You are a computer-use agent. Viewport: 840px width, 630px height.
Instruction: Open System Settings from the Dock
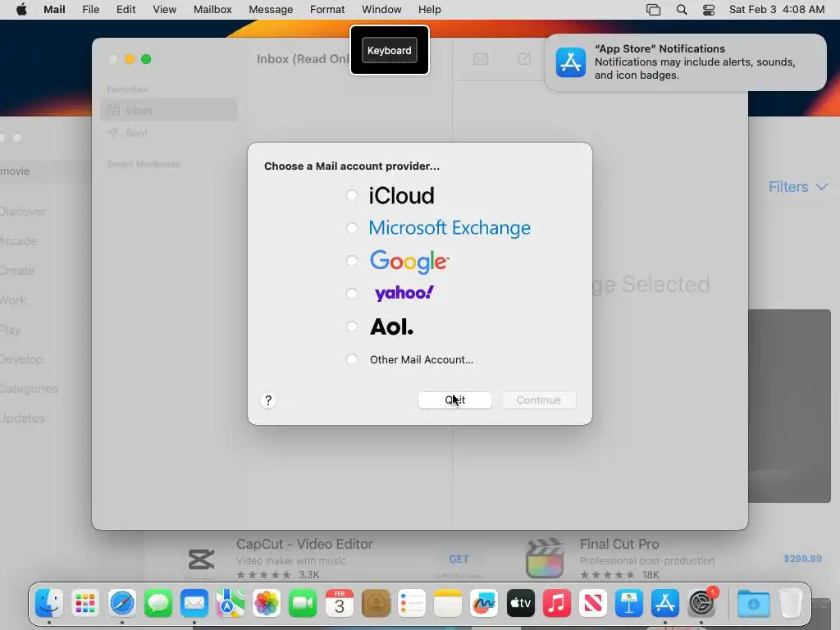click(x=701, y=603)
